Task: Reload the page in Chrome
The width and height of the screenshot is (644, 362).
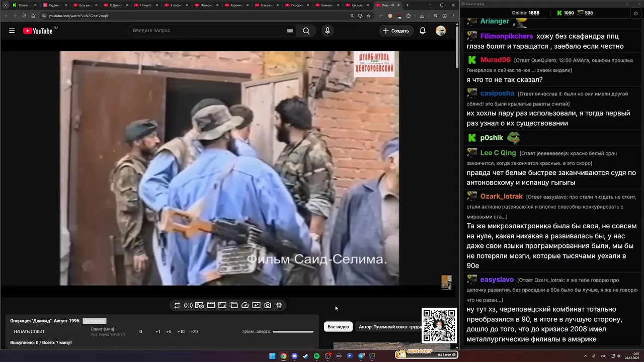Action: click(x=24, y=16)
